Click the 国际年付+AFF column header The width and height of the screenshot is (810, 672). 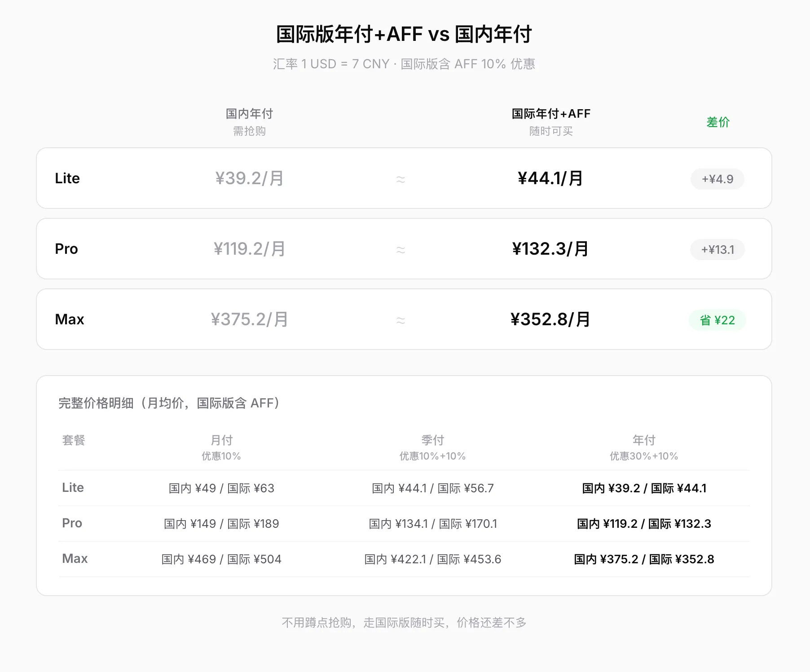tap(551, 114)
